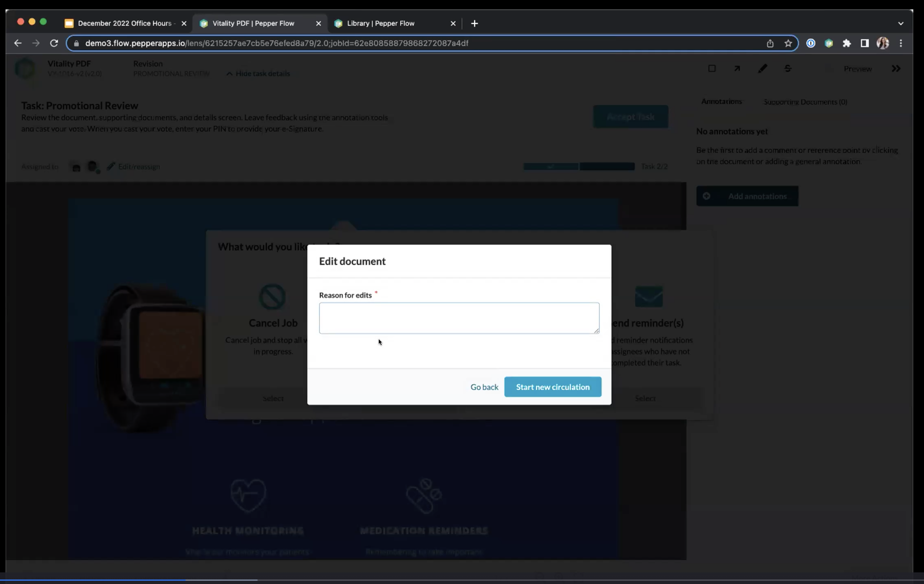Click the Accept Task button
This screenshot has height=584, width=924.
tap(631, 116)
